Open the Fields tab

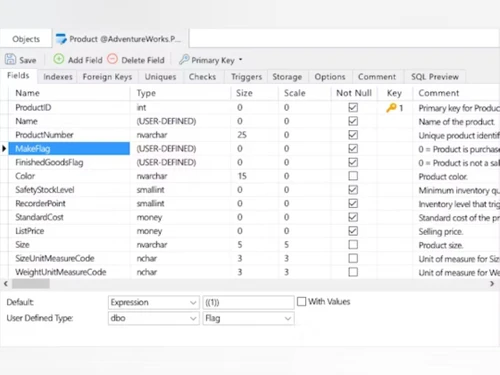tap(18, 76)
